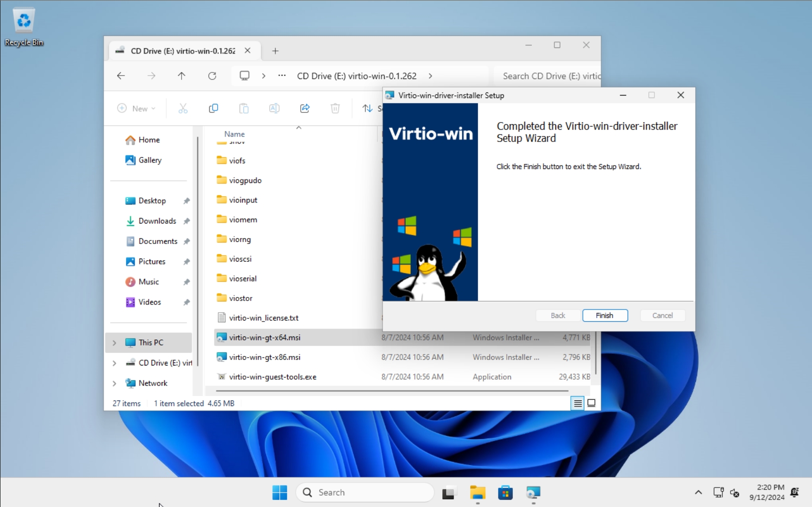Select the vioserial folder
812x507 pixels.
(243, 278)
